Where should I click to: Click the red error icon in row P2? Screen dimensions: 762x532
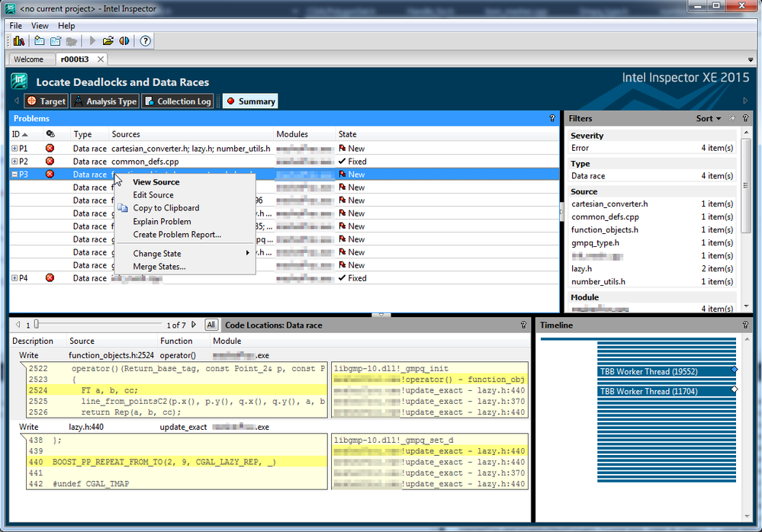50,161
